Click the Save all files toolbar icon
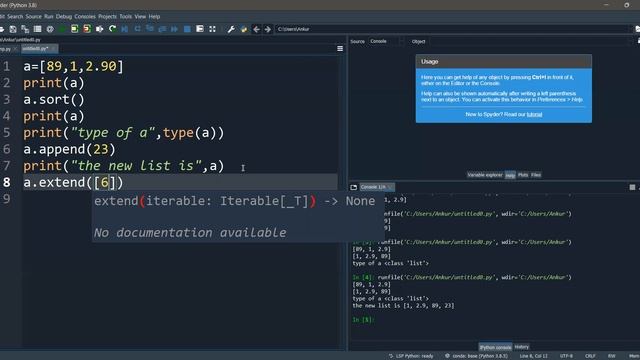The height and width of the screenshot is (360, 640). coord(25,29)
